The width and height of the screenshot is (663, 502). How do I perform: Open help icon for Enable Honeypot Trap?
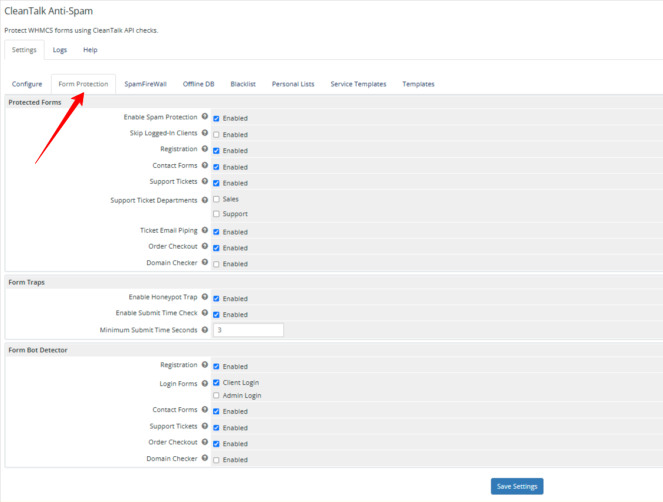[205, 296]
